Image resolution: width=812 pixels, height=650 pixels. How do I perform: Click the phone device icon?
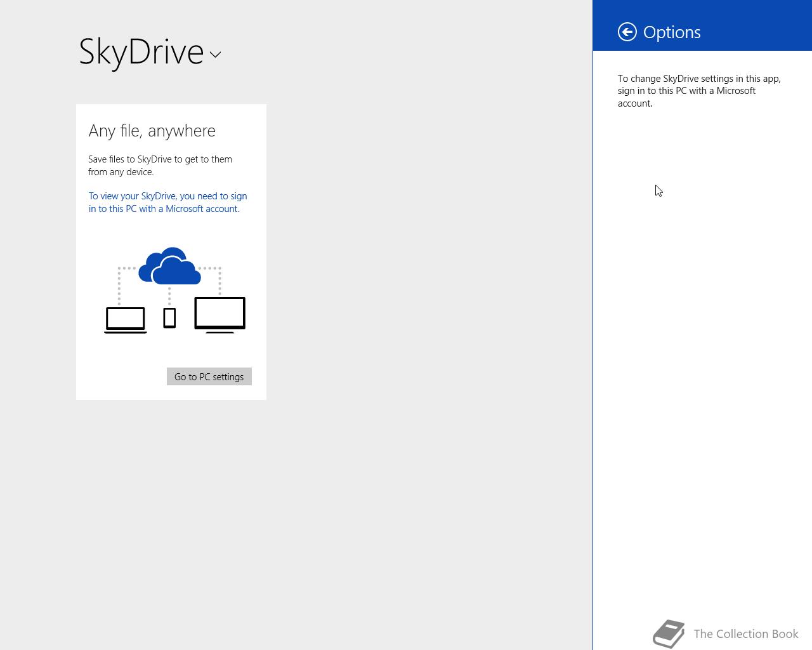coord(169,318)
